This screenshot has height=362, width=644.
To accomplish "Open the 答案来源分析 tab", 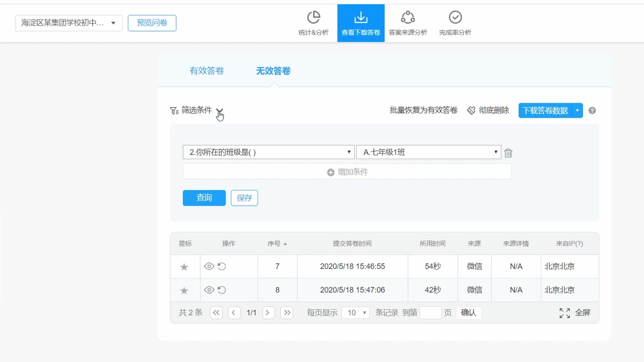I will pos(408,23).
